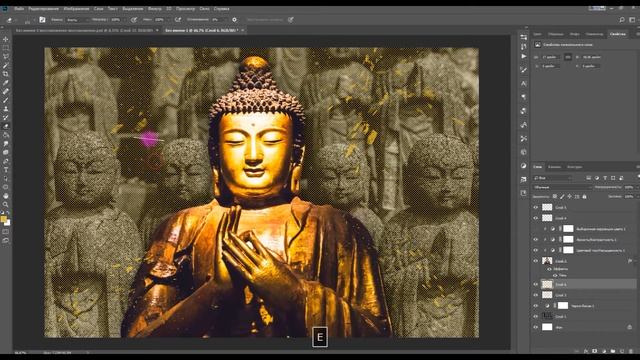Switch to the Образцы tab
Screen dimensions: 640x360
coord(556,34)
